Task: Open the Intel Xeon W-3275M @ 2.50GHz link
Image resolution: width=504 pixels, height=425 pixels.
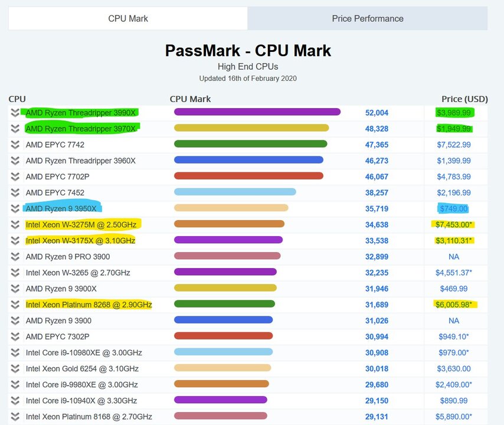Action: [x=81, y=225]
